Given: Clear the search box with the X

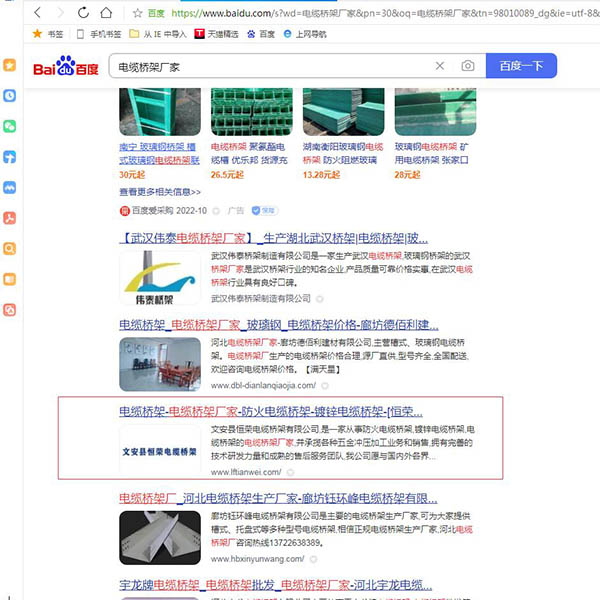Looking at the screenshot, I should pyautogui.click(x=440, y=66).
